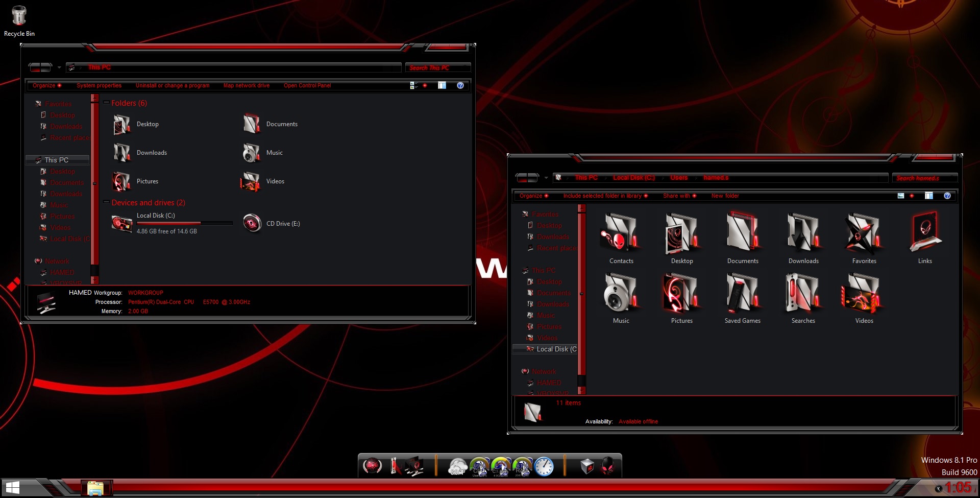Click the Alienware head dock icon
Screen dimensions: 980x498
tap(607, 466)
